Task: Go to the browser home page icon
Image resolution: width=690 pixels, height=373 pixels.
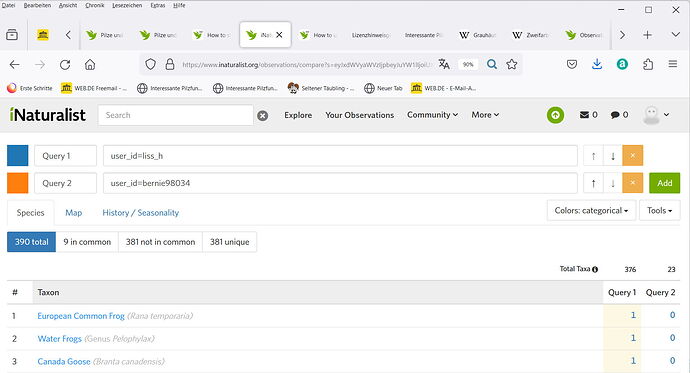Action: coord(90,65)
